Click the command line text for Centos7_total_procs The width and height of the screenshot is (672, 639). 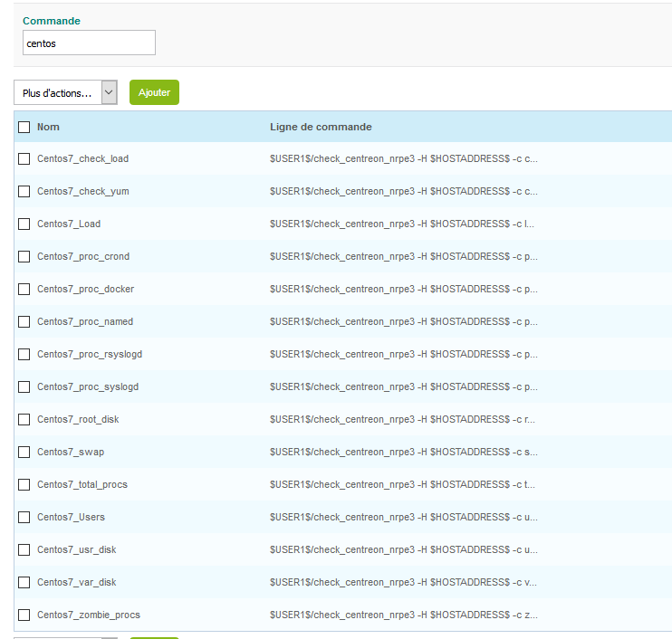tap(402, 484)
